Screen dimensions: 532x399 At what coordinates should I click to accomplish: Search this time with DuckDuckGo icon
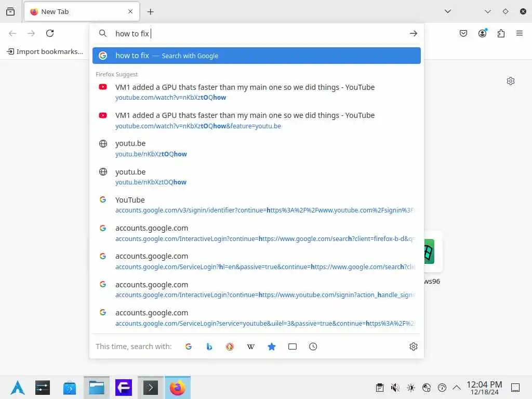pyautogui.click(x=230, y=347)
